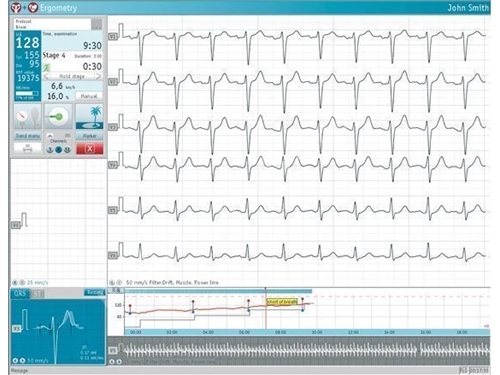
Task: Click blood pressure marker near 06:00 on trend
Action: point(249,305)
